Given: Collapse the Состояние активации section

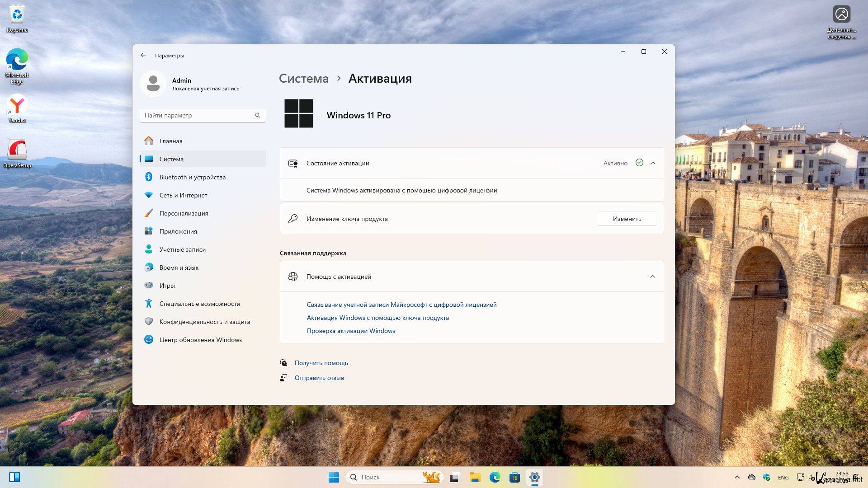Looking at the screenshot, I should pos(652,163).
